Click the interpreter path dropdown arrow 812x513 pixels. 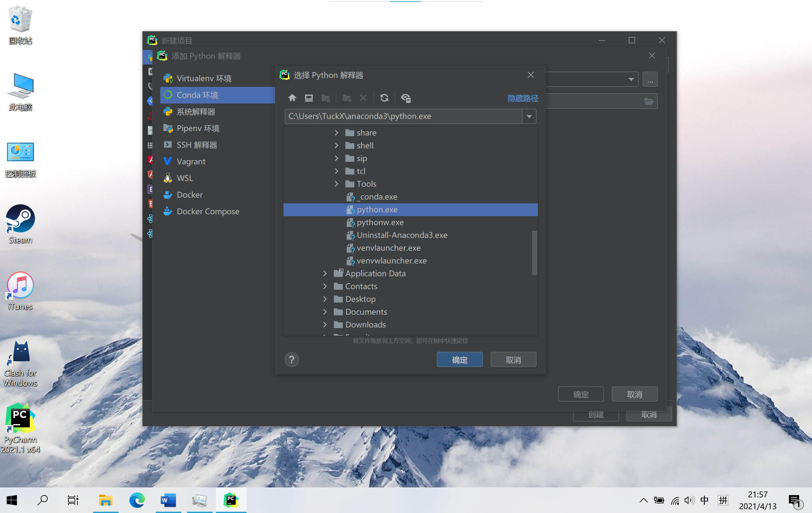pyautogui.click(x=529, y=116)
